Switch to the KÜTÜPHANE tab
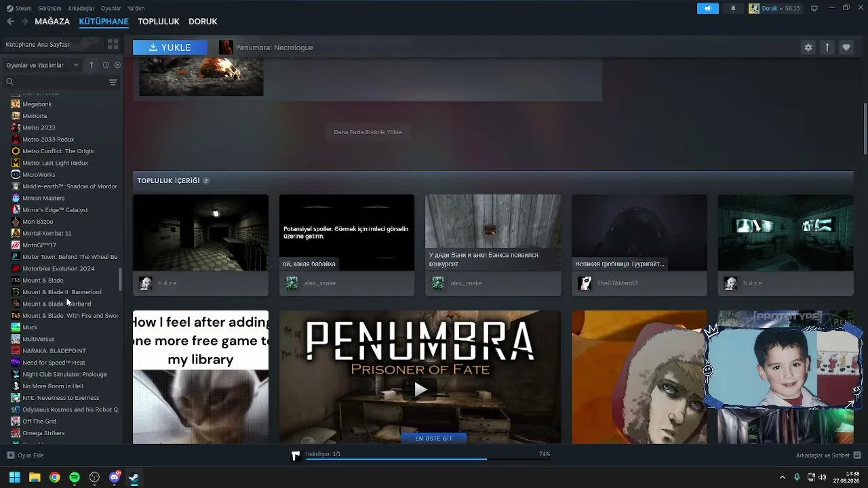 pyautogui.click(x=104, y=22)
